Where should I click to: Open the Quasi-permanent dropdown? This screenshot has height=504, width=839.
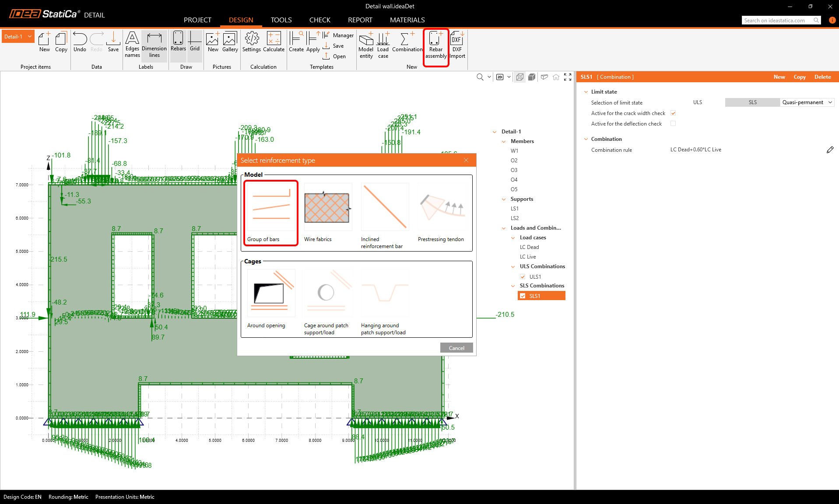coord(807,102)
